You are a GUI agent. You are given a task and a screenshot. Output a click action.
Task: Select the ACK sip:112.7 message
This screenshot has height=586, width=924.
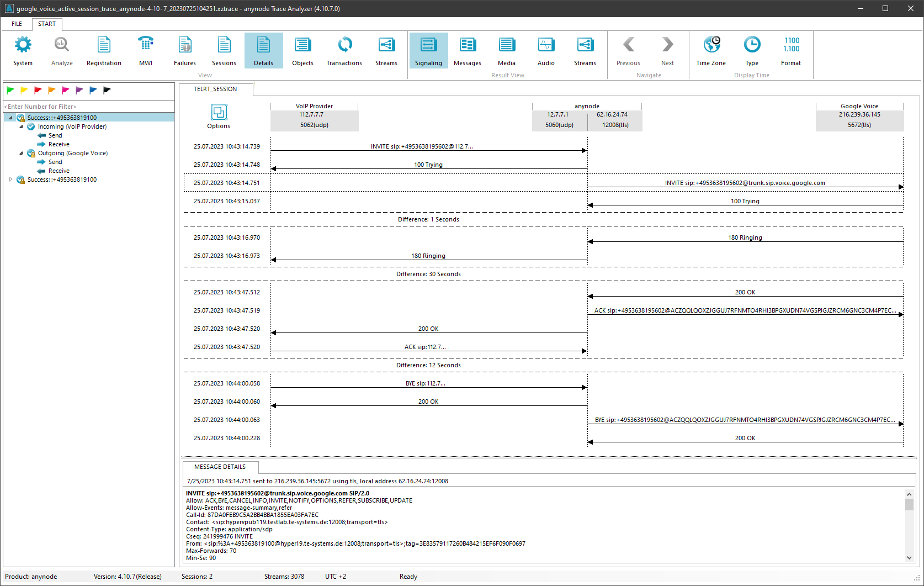(x=425, y=347)
